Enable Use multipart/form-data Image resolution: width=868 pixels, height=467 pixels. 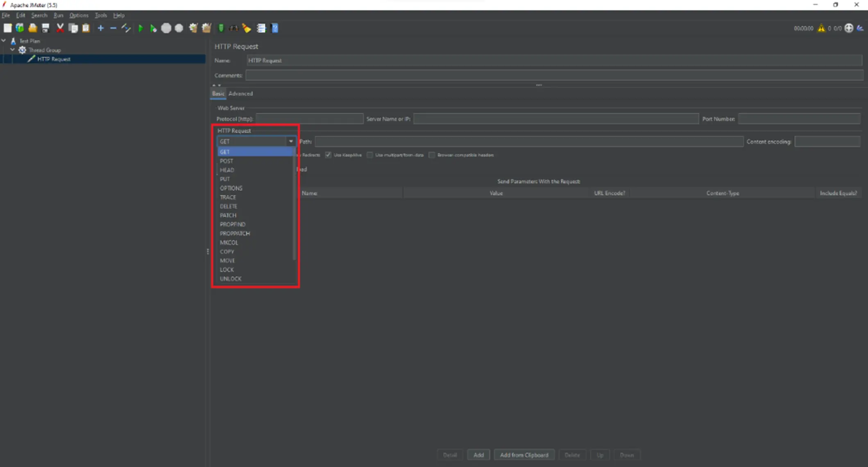coord(369,155)
